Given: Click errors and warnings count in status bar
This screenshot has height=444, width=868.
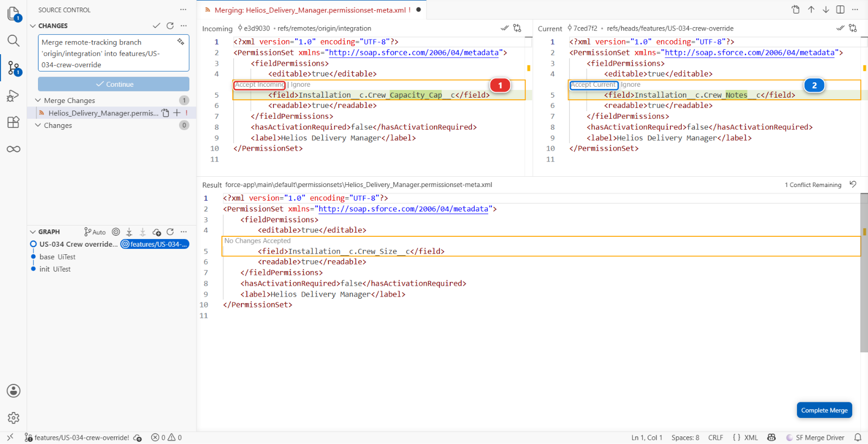Looking at the screenshot, I should (166, 437).
